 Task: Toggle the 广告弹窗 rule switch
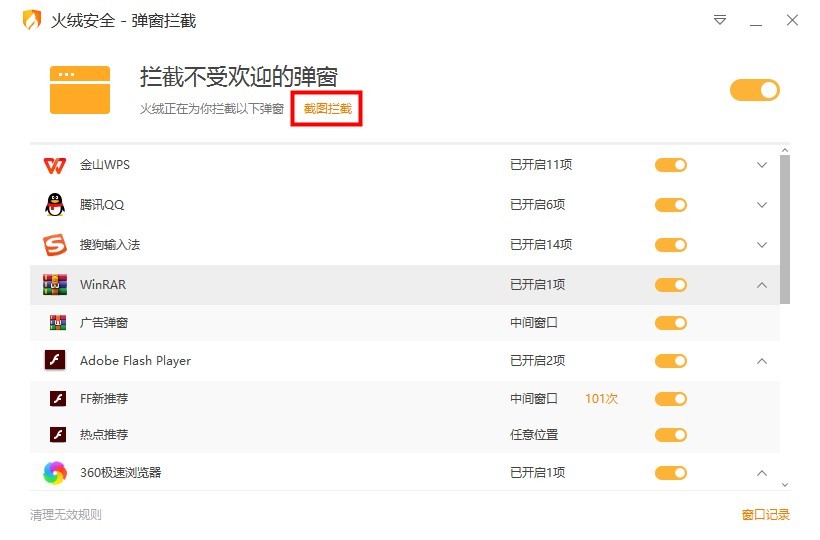671,323
